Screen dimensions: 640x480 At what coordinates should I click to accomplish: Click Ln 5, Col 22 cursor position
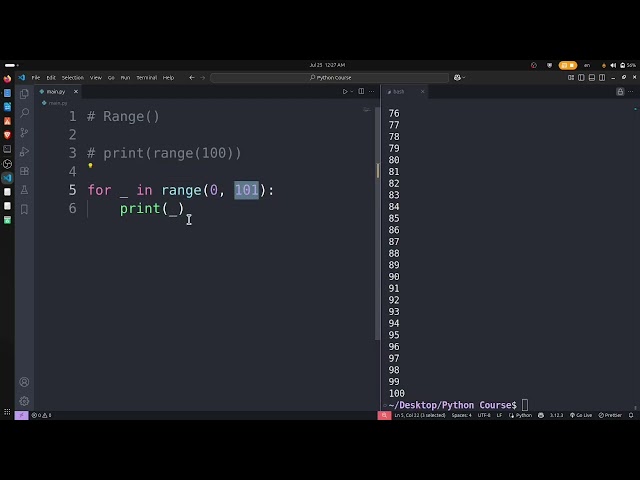pos(420,415)
